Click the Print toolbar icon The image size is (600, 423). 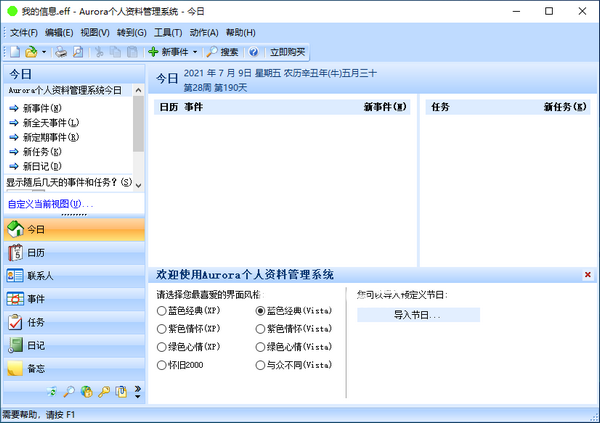(x=61, y=52)
